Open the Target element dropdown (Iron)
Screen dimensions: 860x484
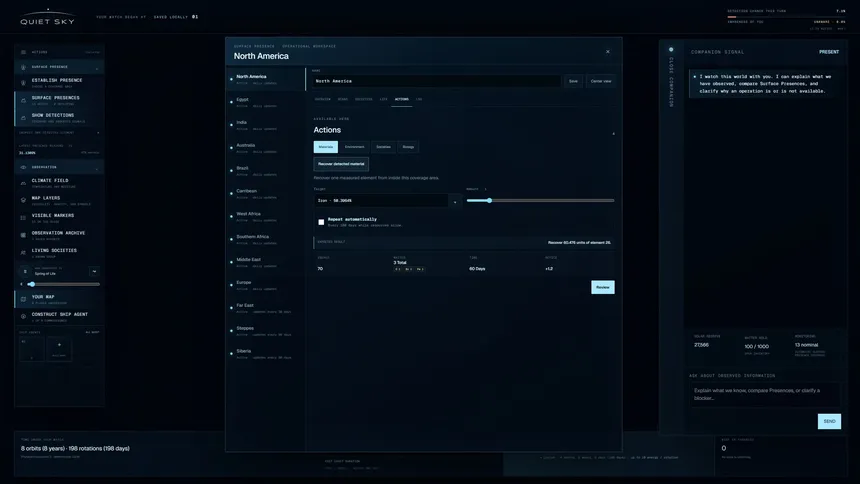coord(388,201)
